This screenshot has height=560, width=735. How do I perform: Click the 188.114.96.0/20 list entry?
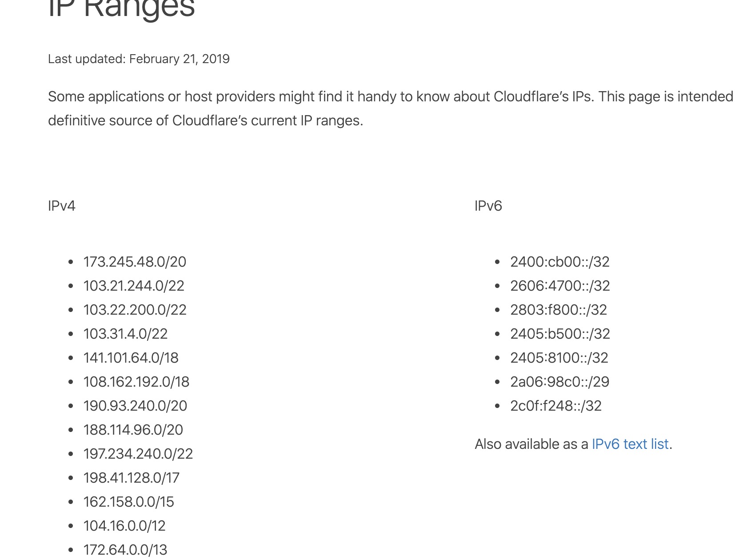133,430
